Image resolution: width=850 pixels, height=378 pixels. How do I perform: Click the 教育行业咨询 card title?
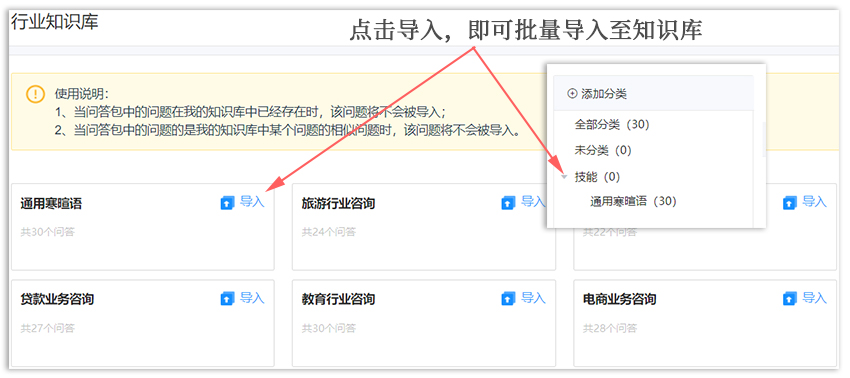point(338,299)
